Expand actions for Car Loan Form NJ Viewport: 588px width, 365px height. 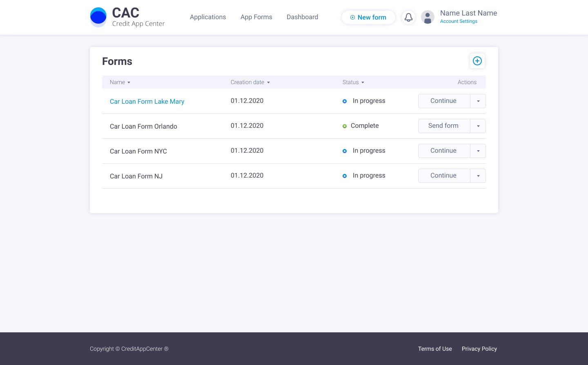(478, 176)
